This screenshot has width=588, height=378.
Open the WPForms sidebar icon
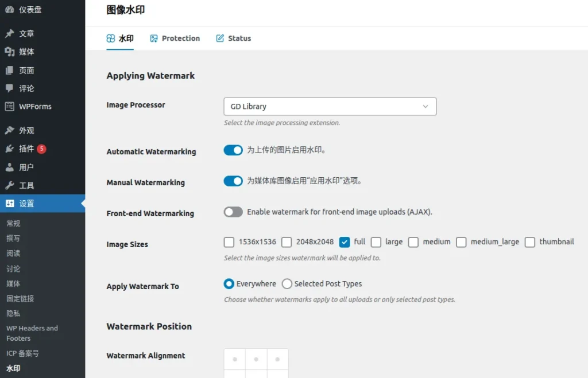tap(10, 106)
